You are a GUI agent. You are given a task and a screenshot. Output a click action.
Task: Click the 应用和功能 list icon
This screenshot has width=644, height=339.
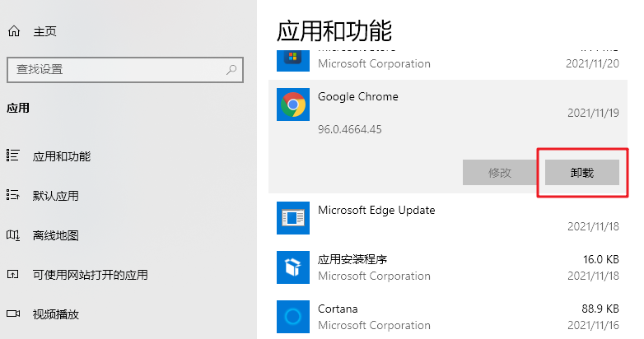[13, 156]
